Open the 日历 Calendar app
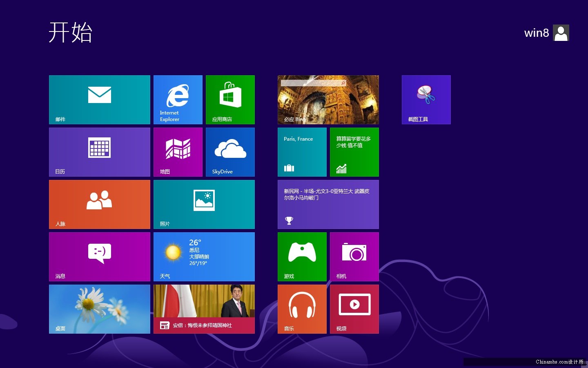 99,152
